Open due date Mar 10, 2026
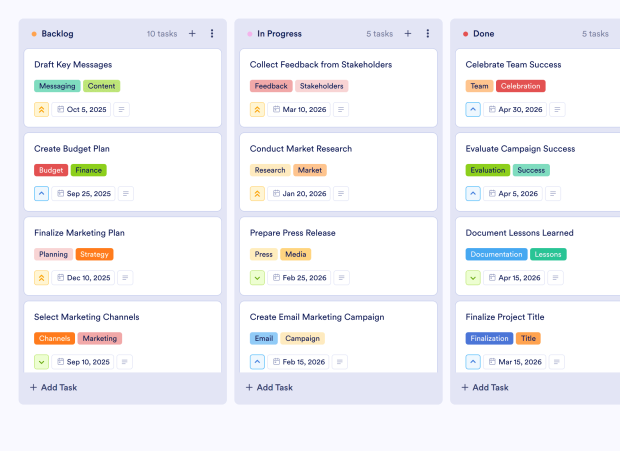This screenshot has height=451, width=620. click(296, 110)
